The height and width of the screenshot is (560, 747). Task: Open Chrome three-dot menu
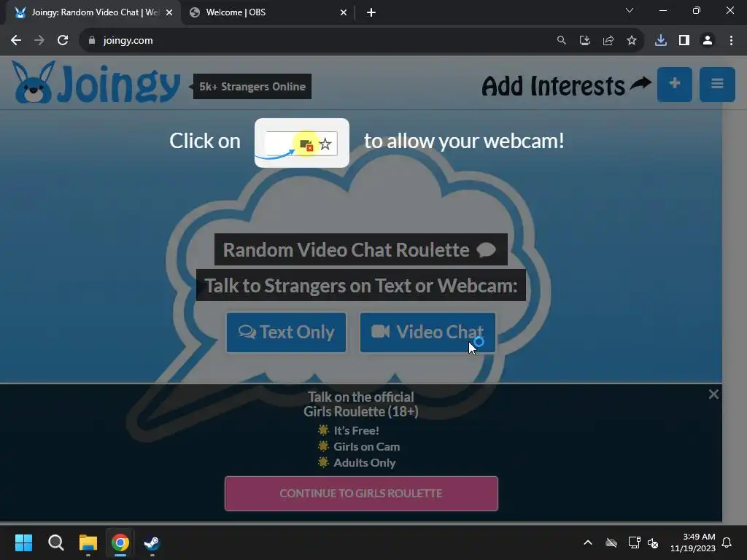(x=731, y=41)
